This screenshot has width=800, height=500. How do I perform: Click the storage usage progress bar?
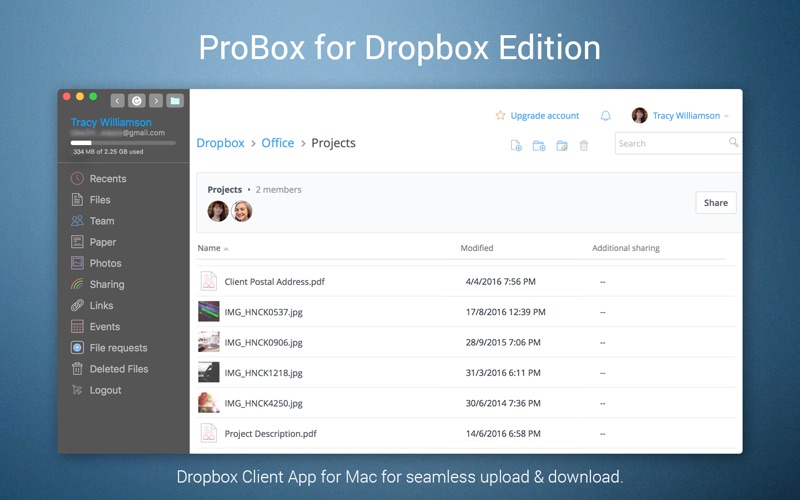pos(123,143)
